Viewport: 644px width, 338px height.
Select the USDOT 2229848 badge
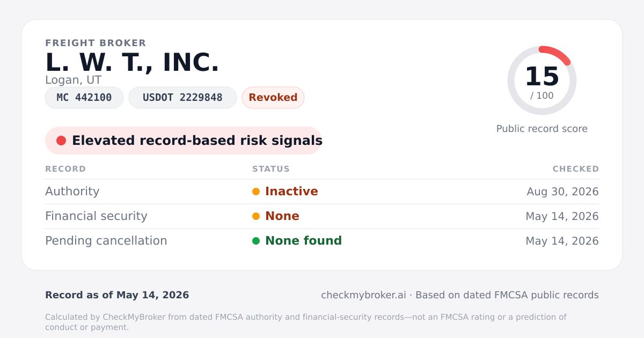tap(182, 98)
